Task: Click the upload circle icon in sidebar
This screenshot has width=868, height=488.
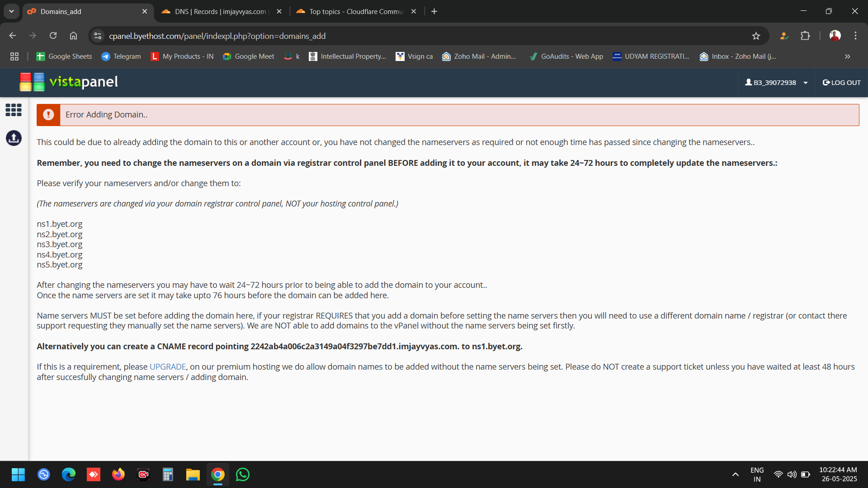Action: coord(14,138)
